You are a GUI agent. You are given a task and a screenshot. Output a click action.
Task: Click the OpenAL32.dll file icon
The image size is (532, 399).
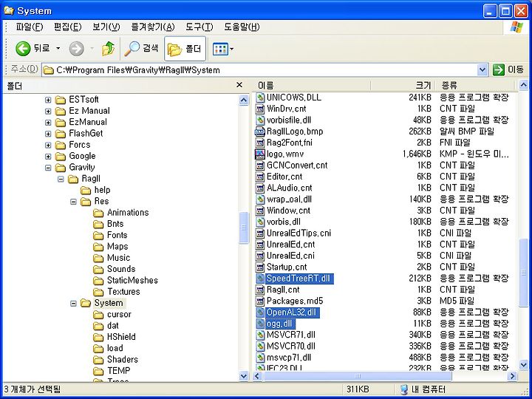[x=260, y=313]
